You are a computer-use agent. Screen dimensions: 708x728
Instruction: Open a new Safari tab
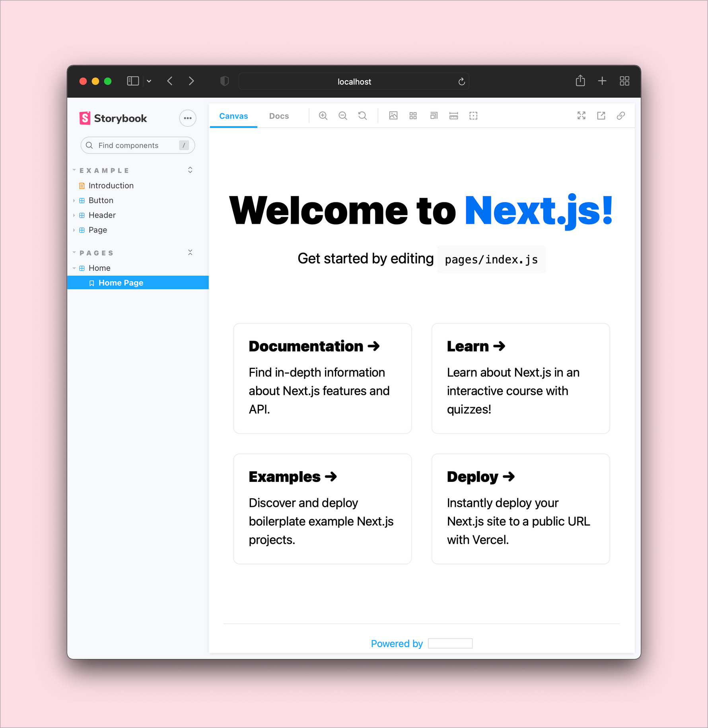[x=602, y=81]
